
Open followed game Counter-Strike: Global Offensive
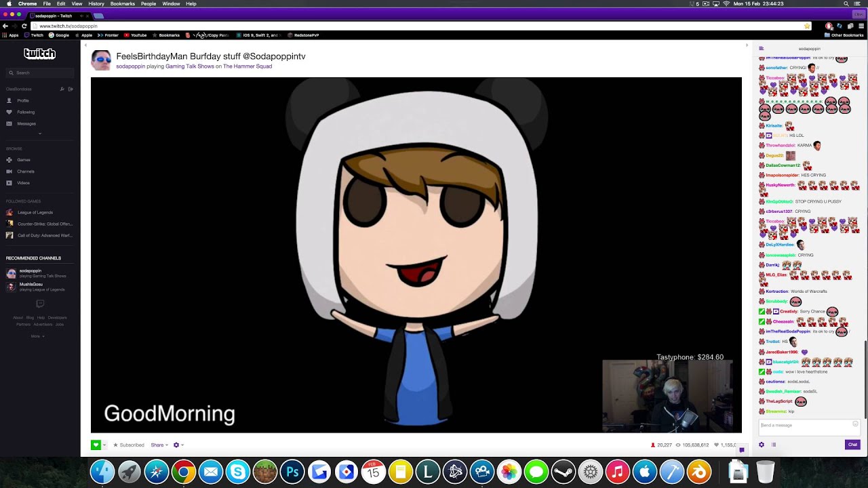tap(39, 224)
